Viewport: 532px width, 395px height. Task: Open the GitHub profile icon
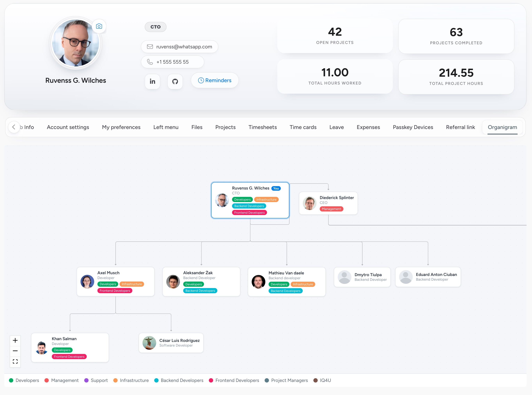tap(175, 82)
